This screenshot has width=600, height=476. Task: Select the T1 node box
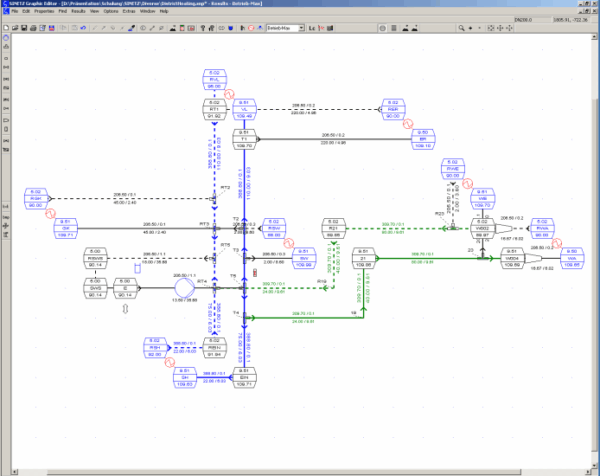click(x=243, y=137)
